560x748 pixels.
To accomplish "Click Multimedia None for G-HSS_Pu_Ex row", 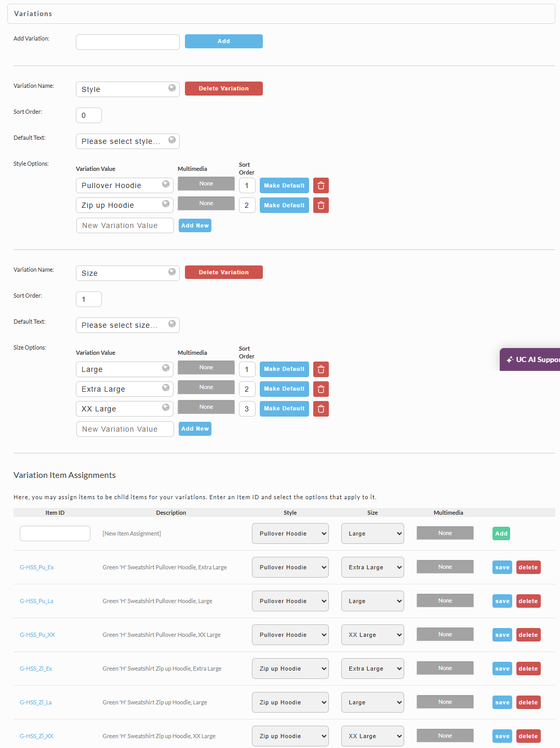I will [x=445, y=567].
